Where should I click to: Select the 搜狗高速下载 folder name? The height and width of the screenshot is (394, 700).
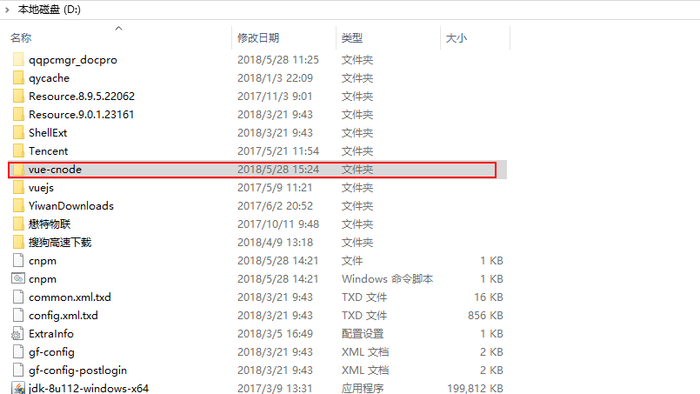tap(60, 242)
